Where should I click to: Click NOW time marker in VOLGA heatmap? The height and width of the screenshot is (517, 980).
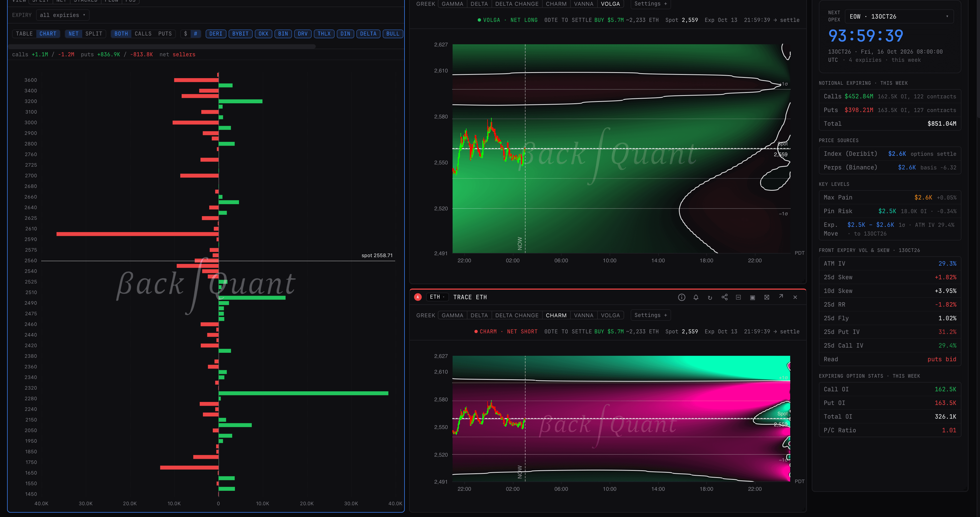[520, 243]
